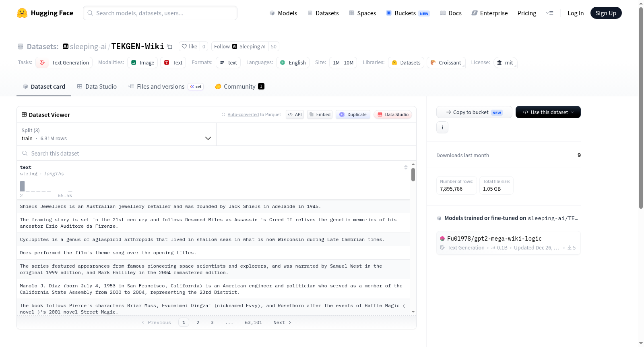
Task: Click the Duplicate button
Action: (353, 114)
